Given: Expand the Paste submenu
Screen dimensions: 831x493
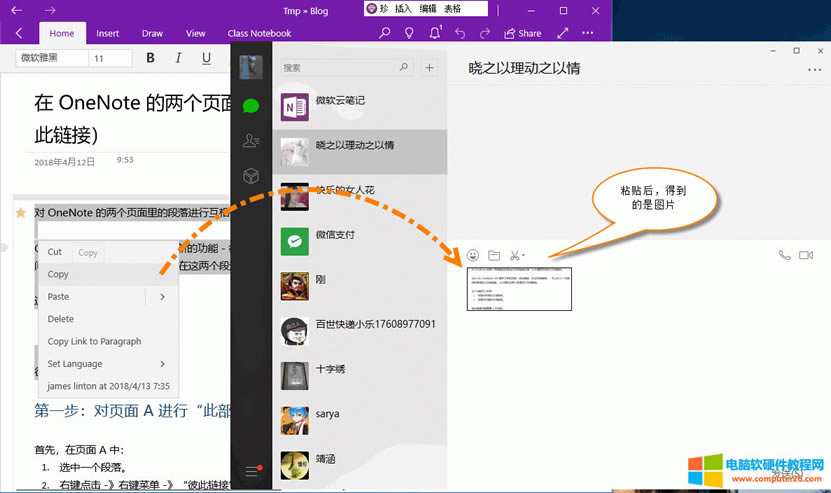Looking at the screenshot, I should (x=162, y=297).
